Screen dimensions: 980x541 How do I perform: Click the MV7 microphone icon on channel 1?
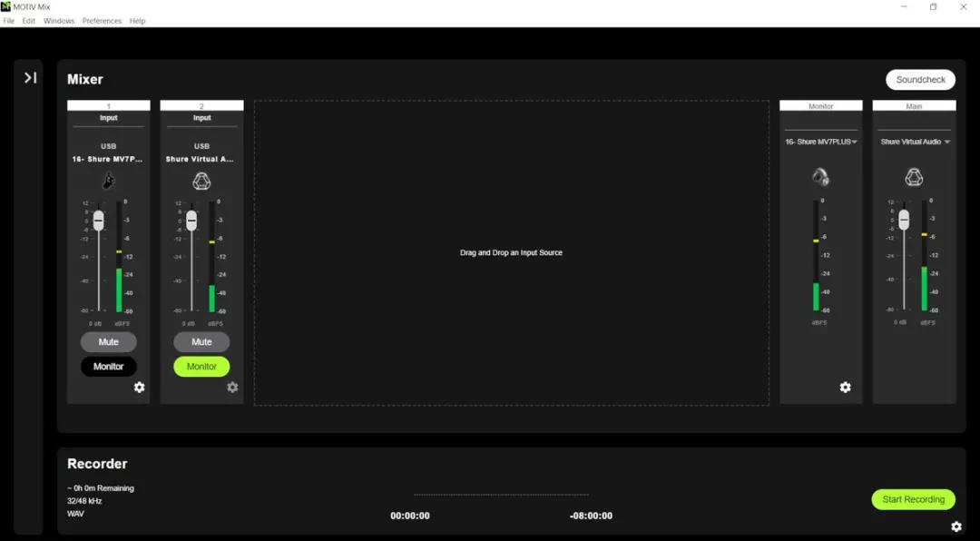tap(109, 181)
